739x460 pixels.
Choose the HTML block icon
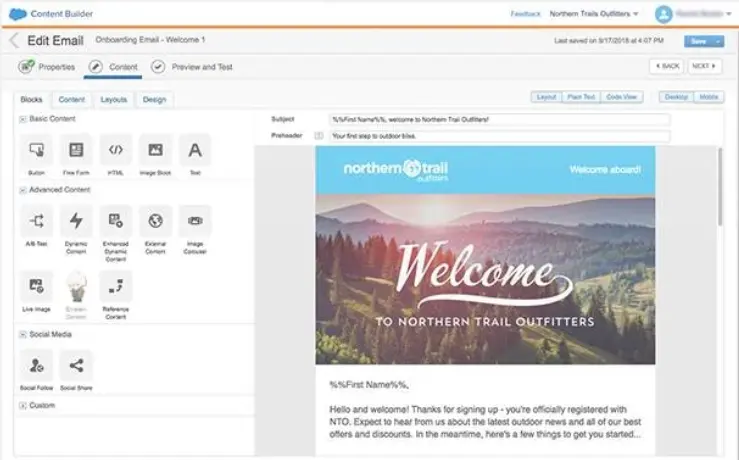point(115,150)
